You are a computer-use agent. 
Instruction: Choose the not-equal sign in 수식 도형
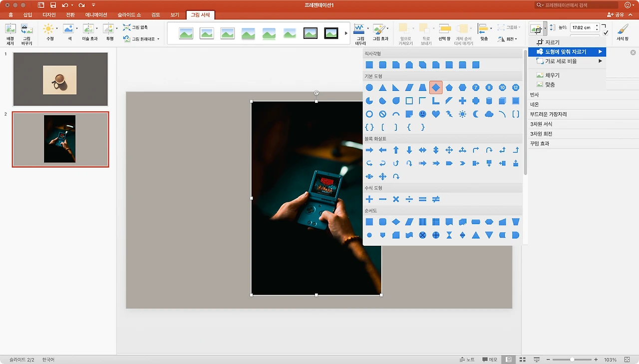click(436, 199)
